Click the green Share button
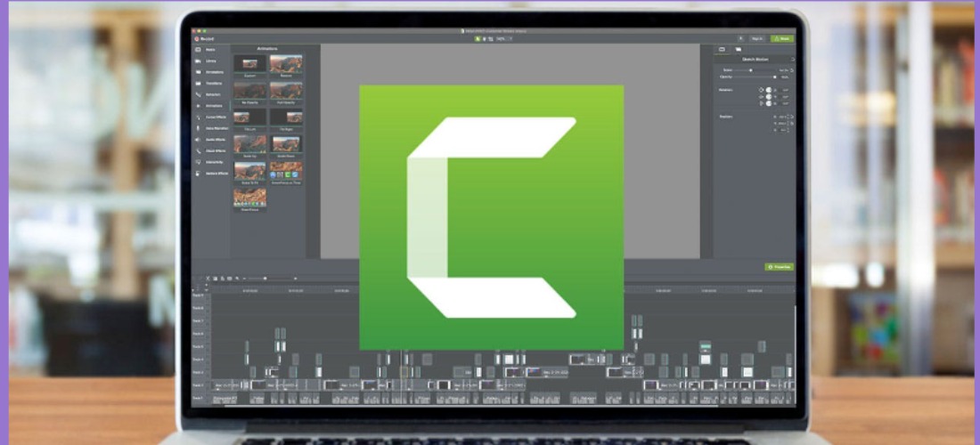This screenshot has width=980, height=445. point(782,38)
